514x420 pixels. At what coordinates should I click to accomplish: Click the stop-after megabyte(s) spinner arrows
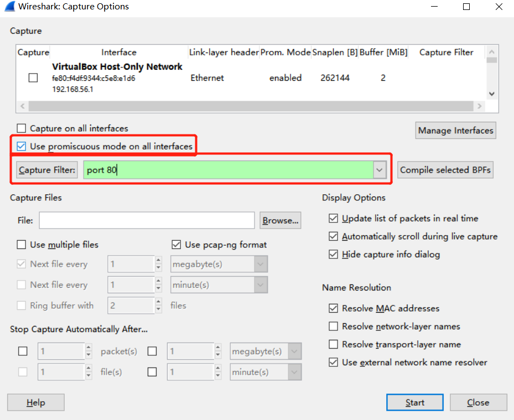(218, 351)
